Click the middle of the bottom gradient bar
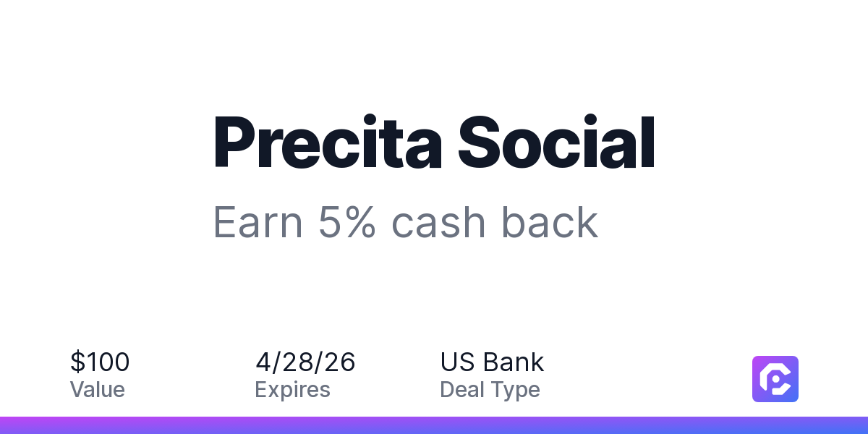 (434, 425)
